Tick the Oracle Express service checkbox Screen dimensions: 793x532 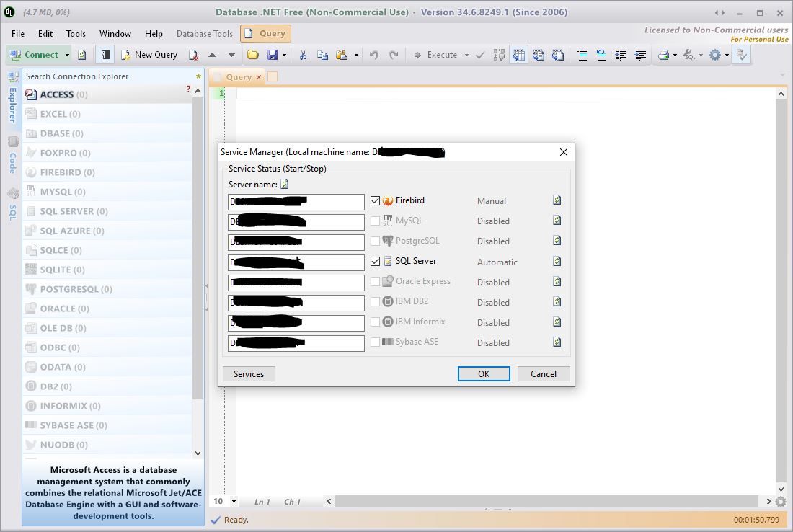[x=376, y=282]
